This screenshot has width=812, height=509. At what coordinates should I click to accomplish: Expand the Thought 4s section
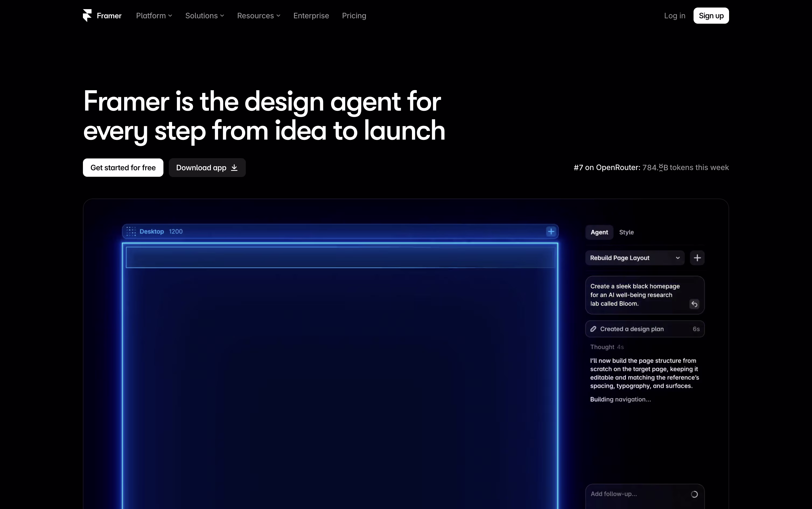coord(607,347)
